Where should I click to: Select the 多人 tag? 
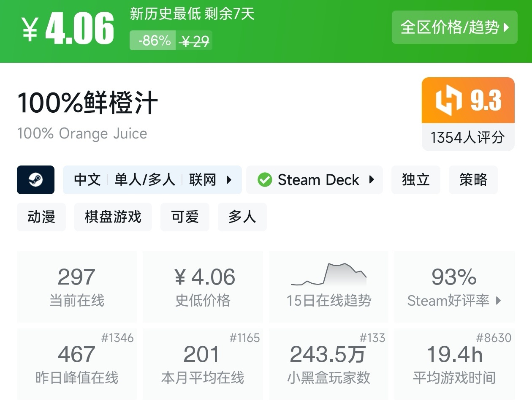tap(242, 217)
